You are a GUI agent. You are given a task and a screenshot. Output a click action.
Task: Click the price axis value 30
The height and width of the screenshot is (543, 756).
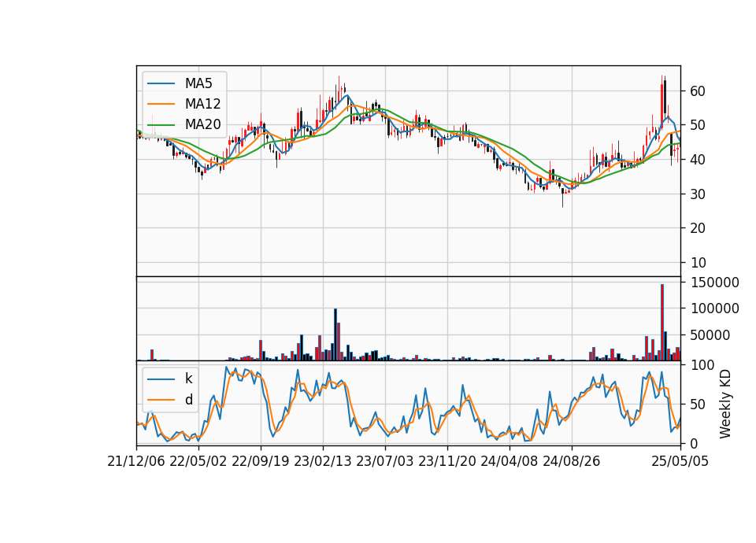click(x=698, y=194)
